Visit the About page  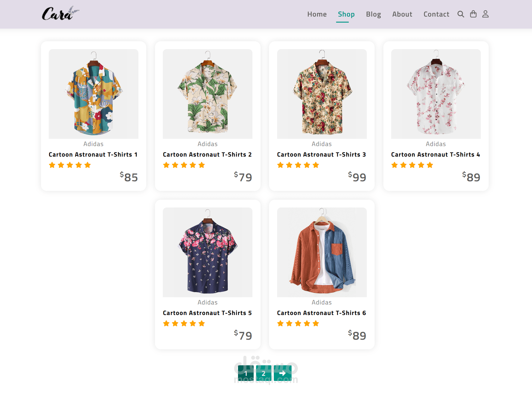point(402,14)
